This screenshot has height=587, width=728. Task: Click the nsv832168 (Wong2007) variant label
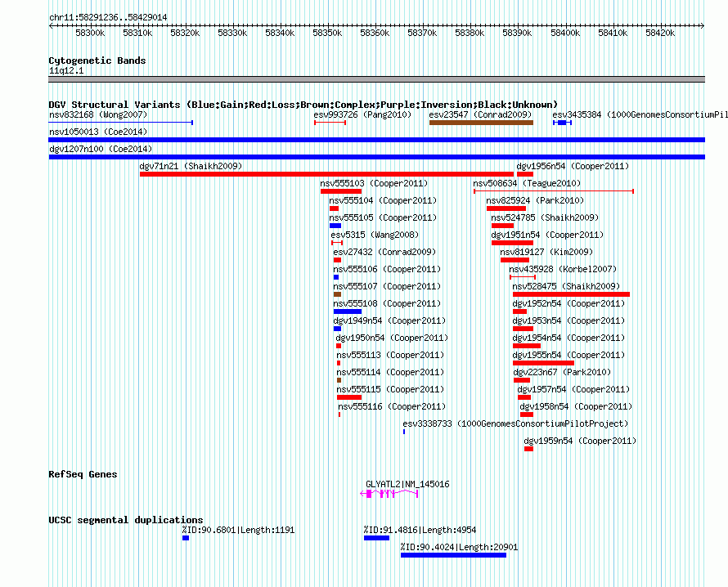pos(98,114)
